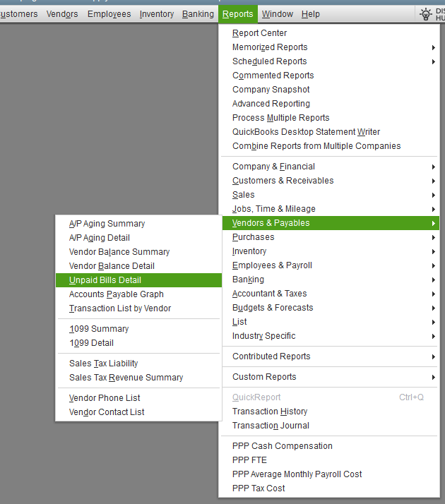Open the Employees menu
This screenshot has width=445, height=504.
click(109, 14)
